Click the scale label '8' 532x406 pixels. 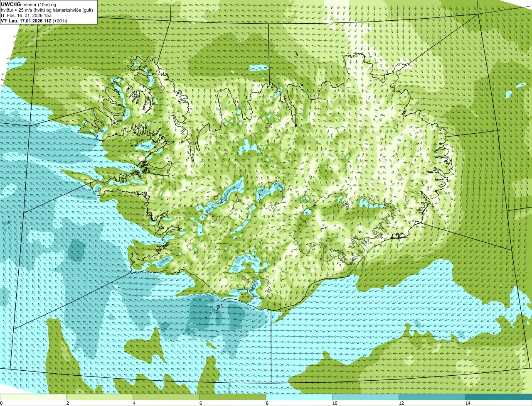267,403
